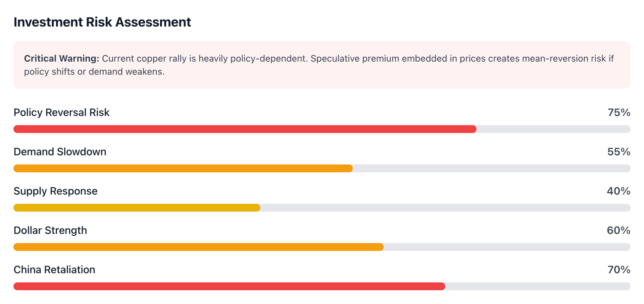Click the 60% Dollar Strength value
The image size is (644, 304).
click(x=618, y=230)
